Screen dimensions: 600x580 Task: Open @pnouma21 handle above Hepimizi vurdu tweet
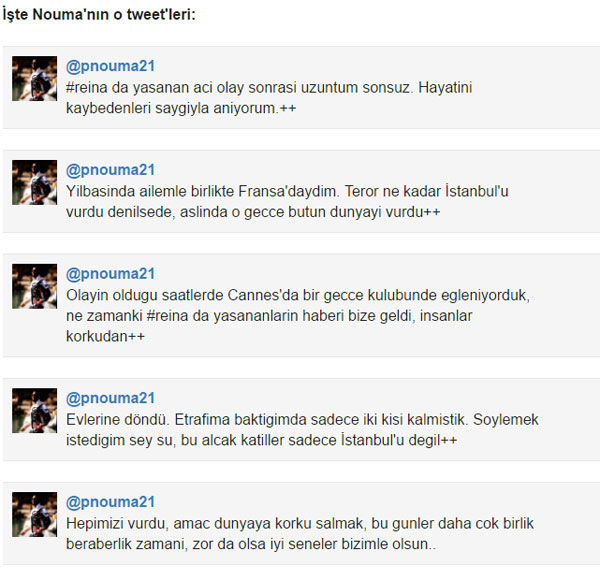(x=110, y=502)
